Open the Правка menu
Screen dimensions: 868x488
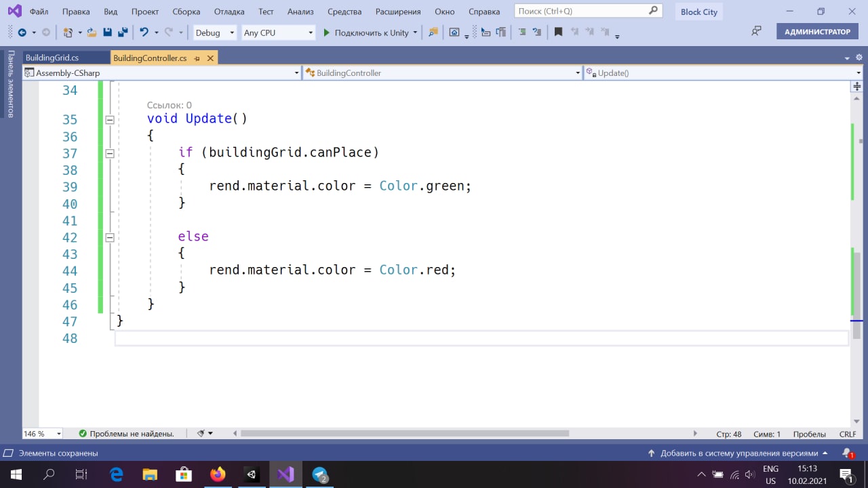pyautogui.click(x=76, y=12)
